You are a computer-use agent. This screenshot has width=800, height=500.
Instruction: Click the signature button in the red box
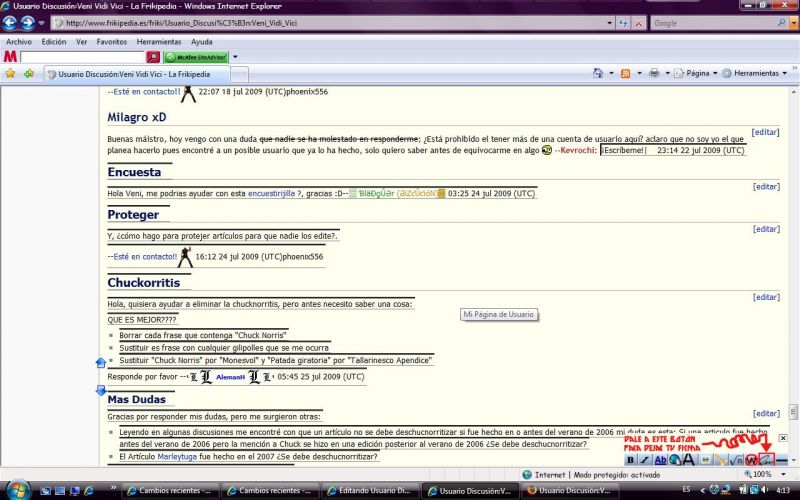[766, 459]
